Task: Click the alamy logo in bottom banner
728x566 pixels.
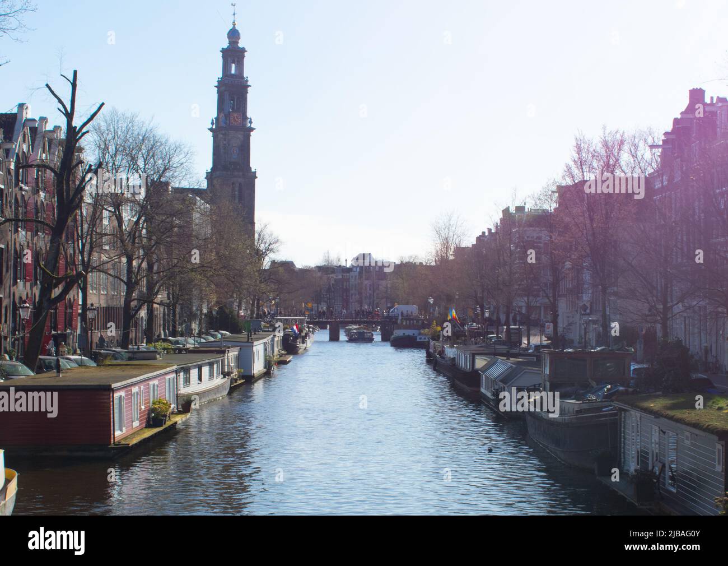Action: pos(56,541)
